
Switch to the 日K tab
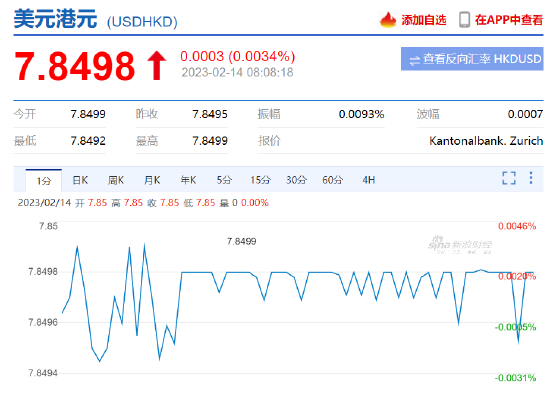80,180
